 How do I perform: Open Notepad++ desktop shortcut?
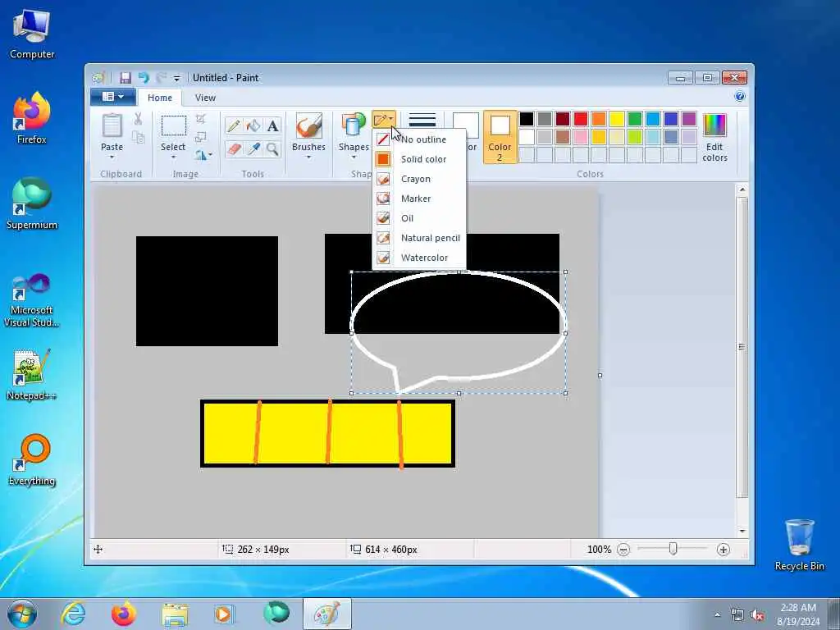[31, 374]
